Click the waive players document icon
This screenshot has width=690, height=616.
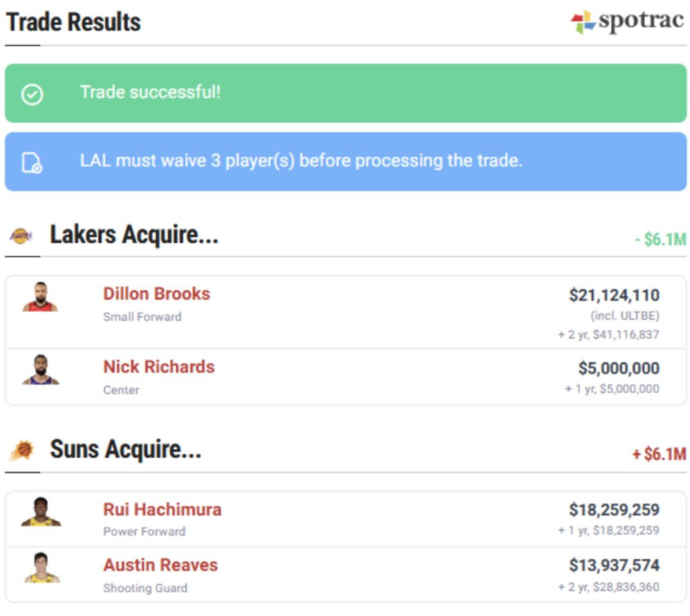[x=32, y=162]
